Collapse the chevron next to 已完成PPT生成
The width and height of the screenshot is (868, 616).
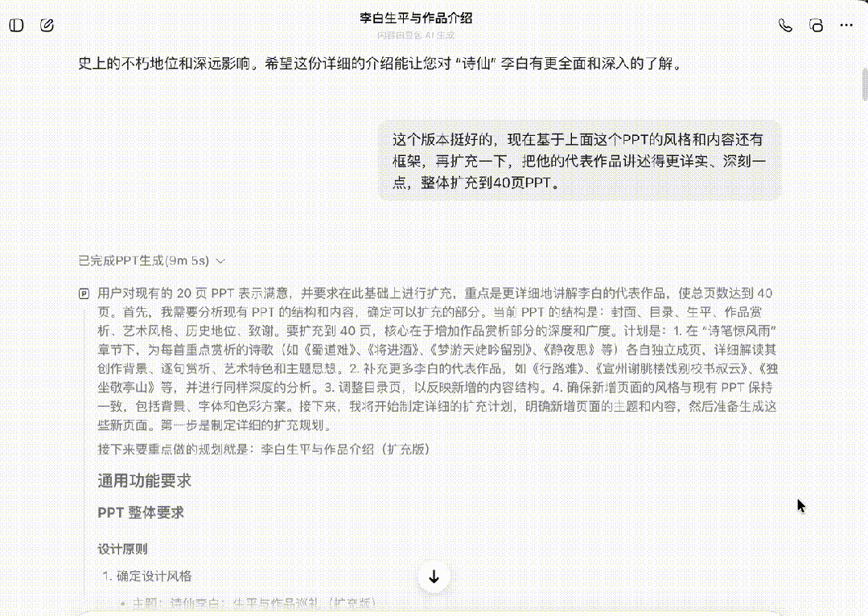tap(221, 261)
